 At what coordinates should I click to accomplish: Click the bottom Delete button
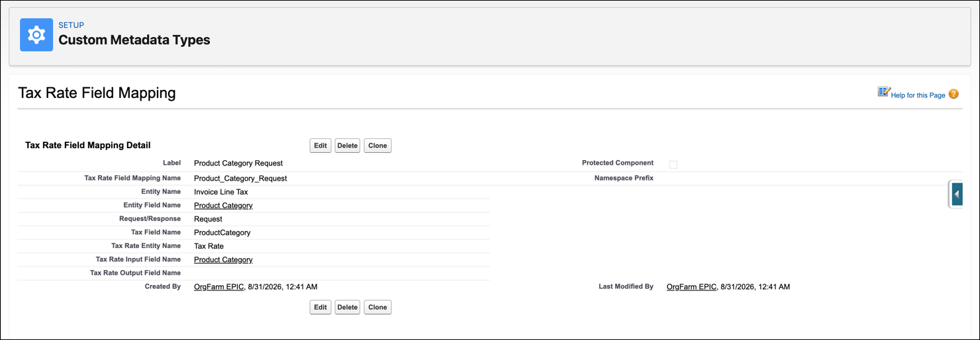point(348,307)
